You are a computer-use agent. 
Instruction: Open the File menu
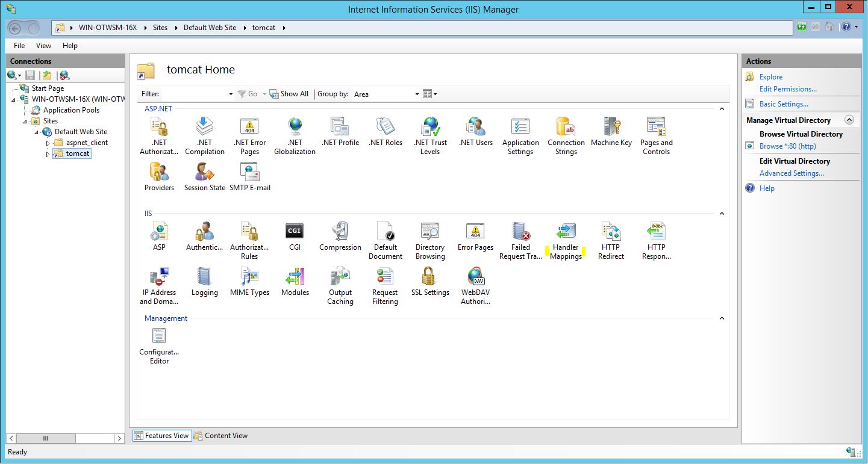coord(19,46)
